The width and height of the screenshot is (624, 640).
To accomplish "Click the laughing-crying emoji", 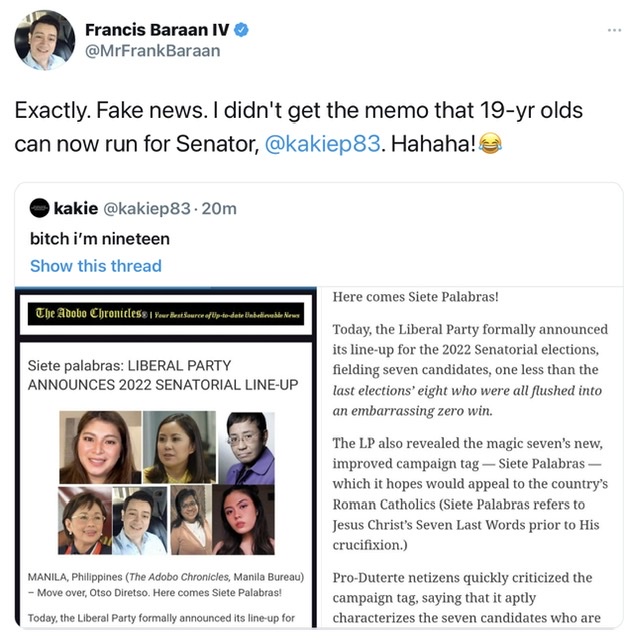I will [x=490, y=143].
